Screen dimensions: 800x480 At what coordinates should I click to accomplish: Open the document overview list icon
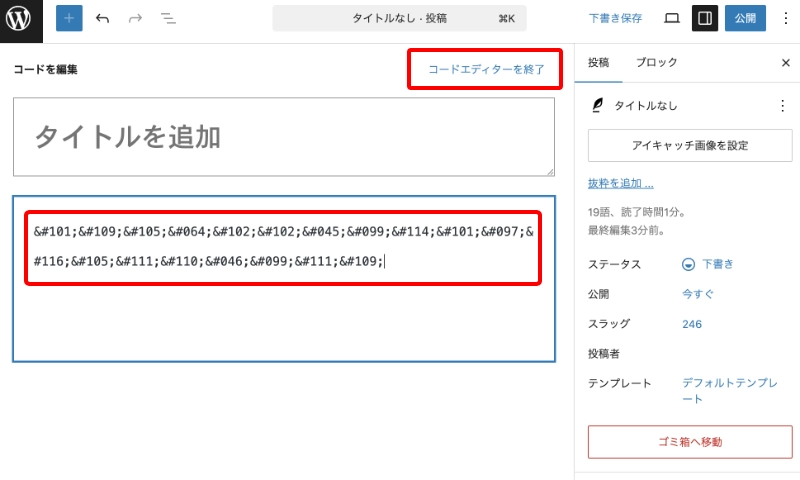point(168,19)
